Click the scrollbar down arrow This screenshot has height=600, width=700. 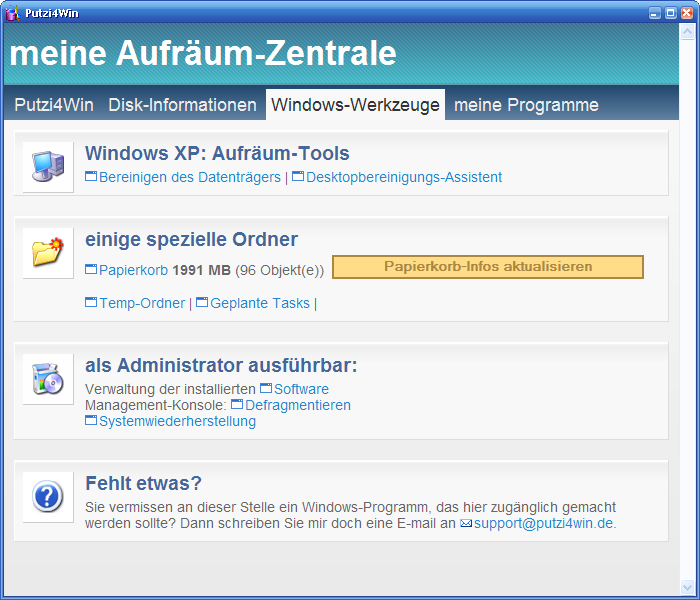pos(687,587)
